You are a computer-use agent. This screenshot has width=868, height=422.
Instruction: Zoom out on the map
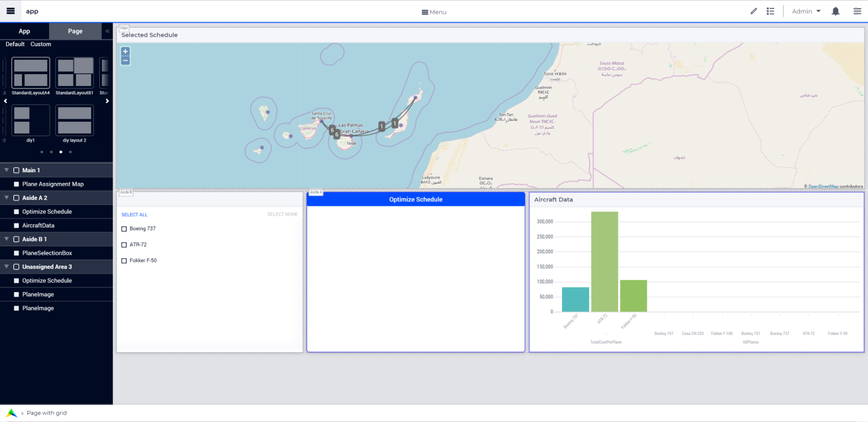[125, 60]
